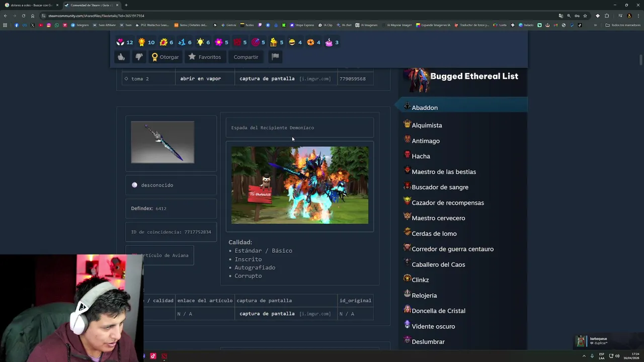Close the dolares a soles tab
Image resolution: width=644 pixels, height=362 pixels.
tap(57, 5)
